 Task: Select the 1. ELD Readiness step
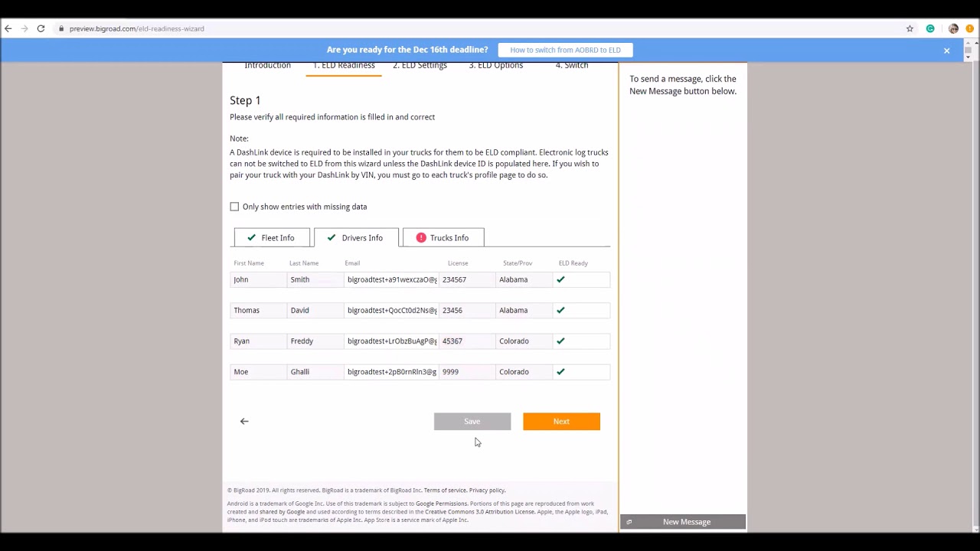tap(344, 66)
